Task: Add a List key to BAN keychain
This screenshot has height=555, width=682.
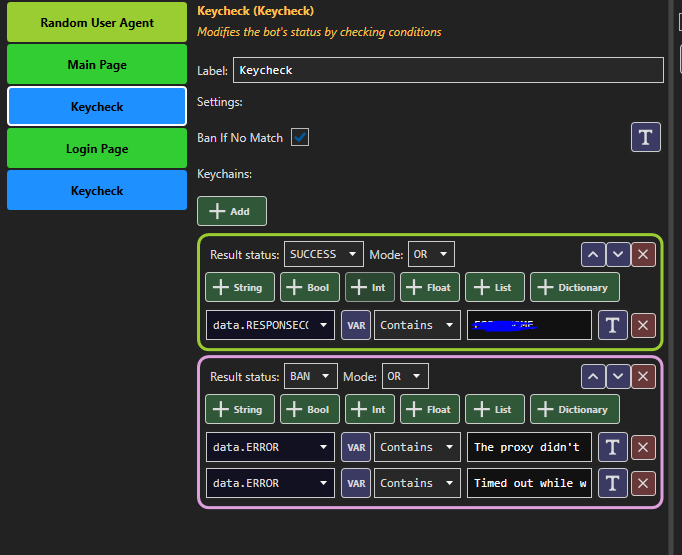Action: pos(495,409)
